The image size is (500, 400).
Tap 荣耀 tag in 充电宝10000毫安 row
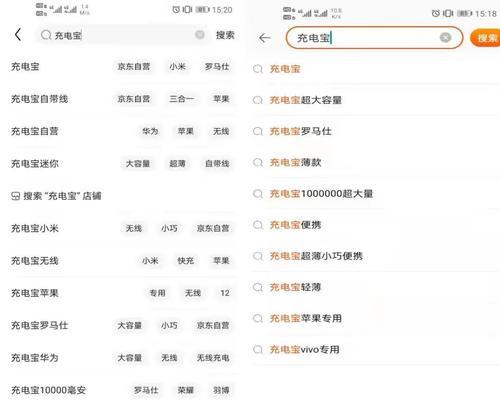[186, 390]
